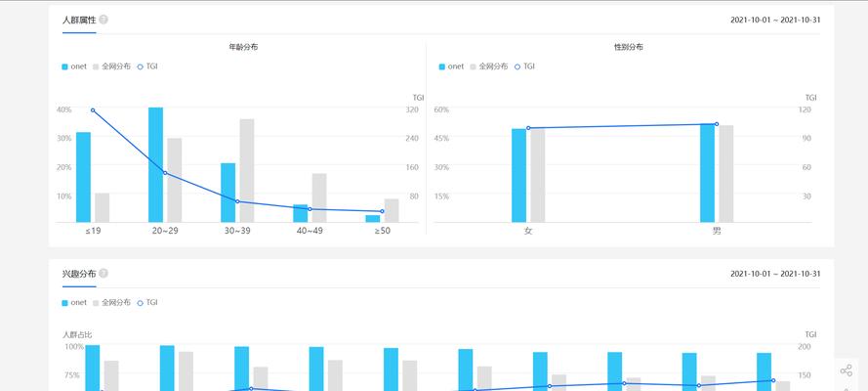Screen dimensions: 868x391
Task: Open the help icon beside 人群属性
Action: click(x=103, y=20)
